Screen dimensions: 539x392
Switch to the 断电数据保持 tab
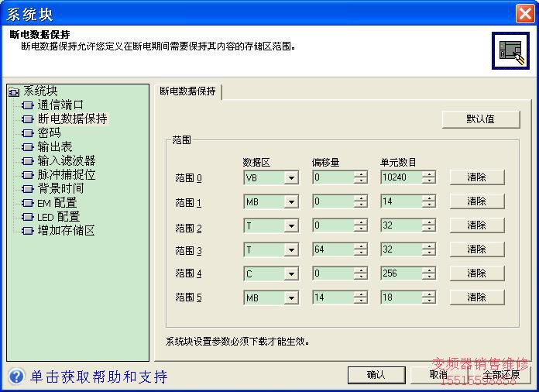(x=188, y=91)
